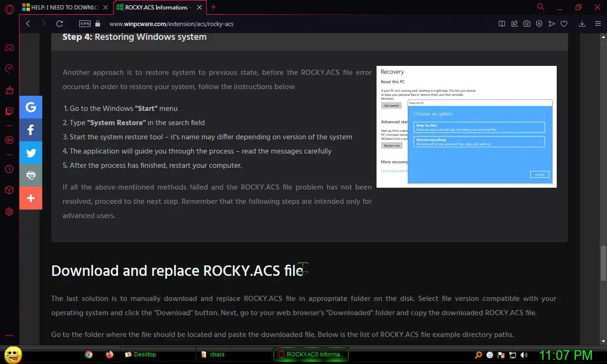This screenshot has width=607, height=364.
Task: Open ad blocker shield icon
Action: click(539, 24)
